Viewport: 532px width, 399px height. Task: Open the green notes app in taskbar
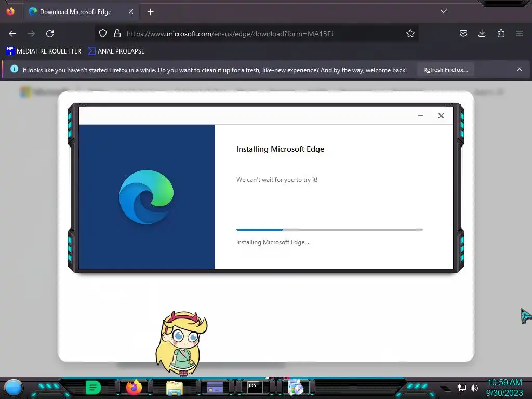point(93,388)
